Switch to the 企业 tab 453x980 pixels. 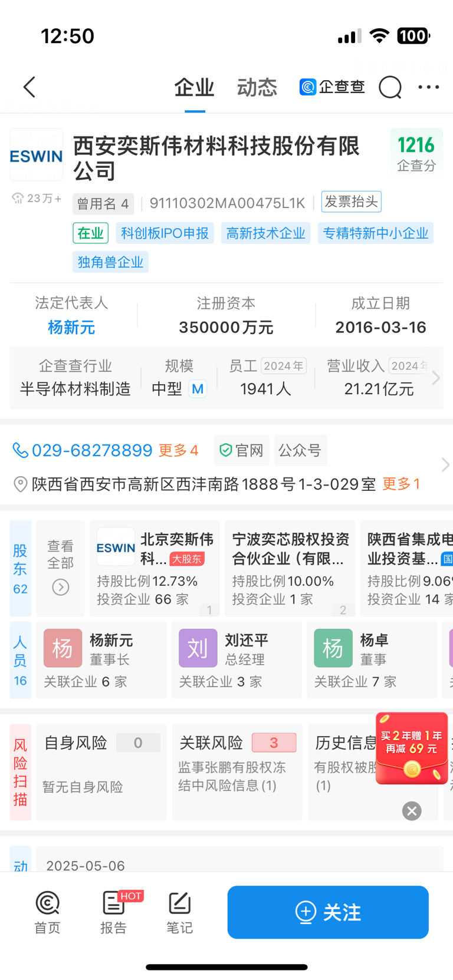click(194, 88)
